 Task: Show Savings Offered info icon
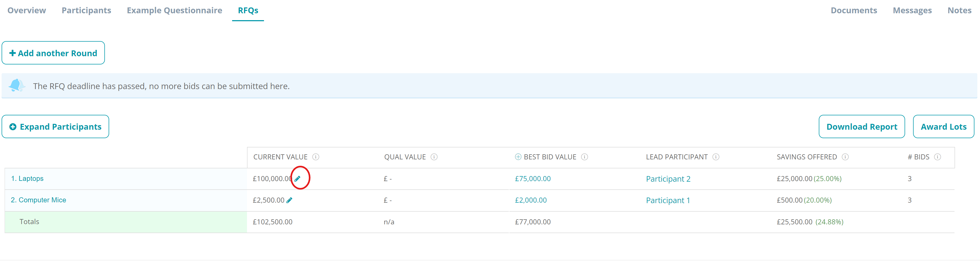pyautogui.click(x=845, y=157)
